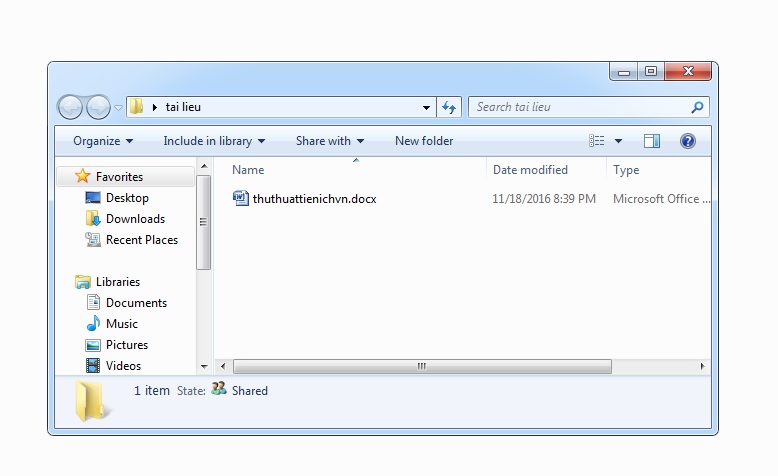The image size is (778, 476).
Task: Click the Back navigation arrow button
Action: (x=70, y=107)
